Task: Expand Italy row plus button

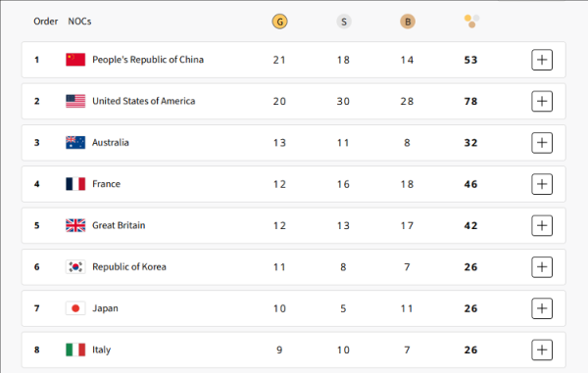Action: point(542,350)
